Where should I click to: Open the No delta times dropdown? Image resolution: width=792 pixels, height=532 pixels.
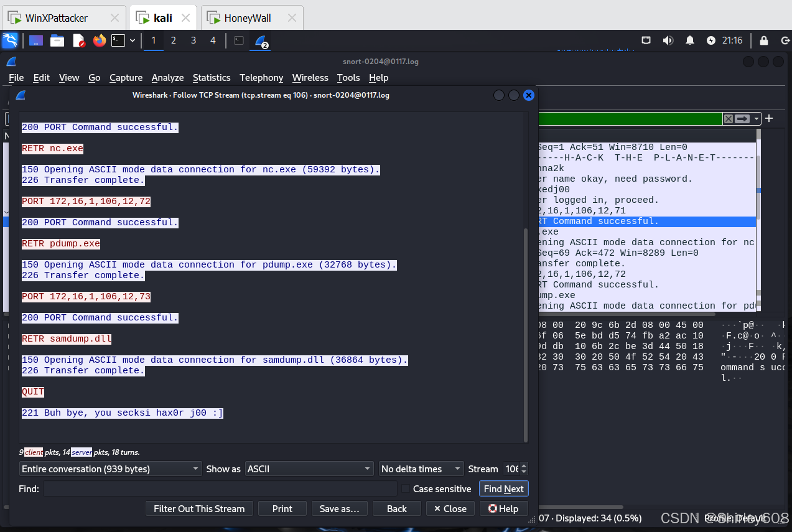pyautogui.click(x=422, y=469)
